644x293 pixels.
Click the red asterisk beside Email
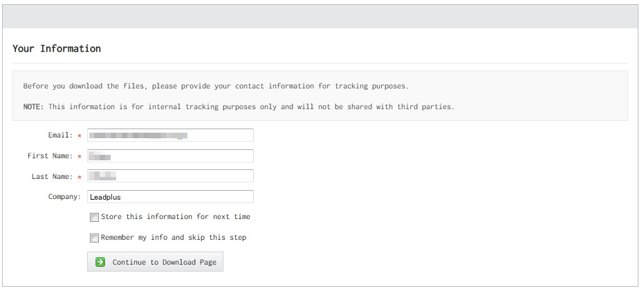[80, 136]
